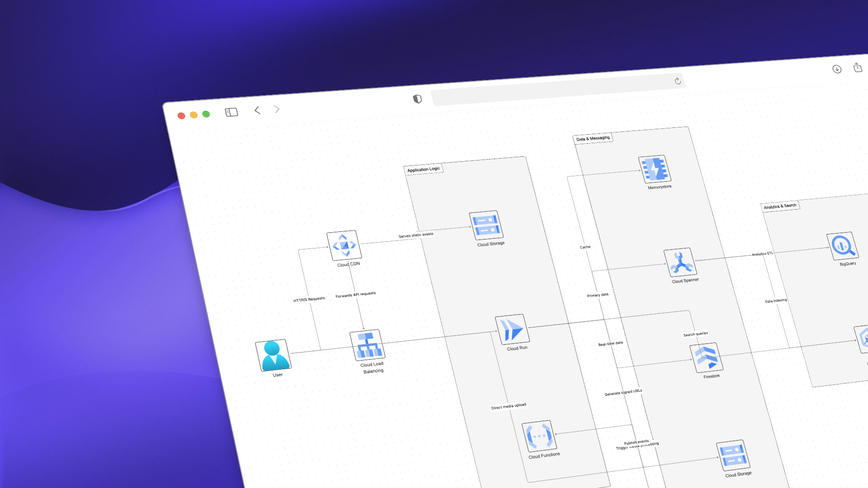Click the 'Serves static assets' edge label
This screenshot has width=868, height=488.
(x=416, y=235)
